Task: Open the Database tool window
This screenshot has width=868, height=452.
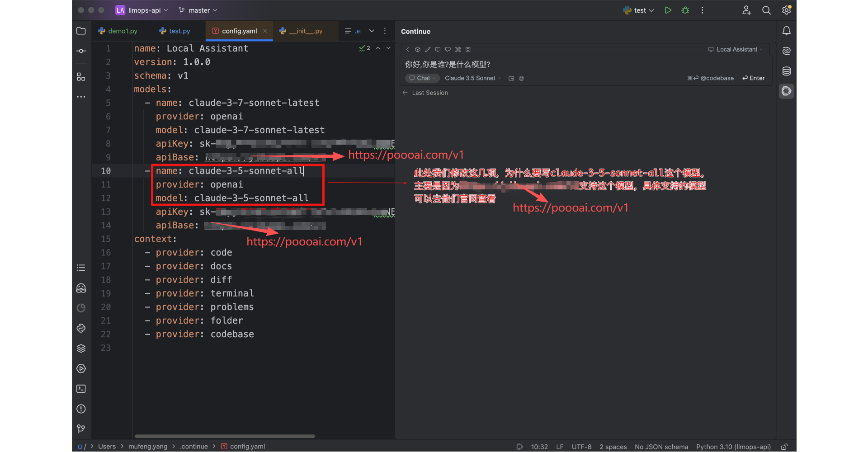Action: tap(786, 71)
